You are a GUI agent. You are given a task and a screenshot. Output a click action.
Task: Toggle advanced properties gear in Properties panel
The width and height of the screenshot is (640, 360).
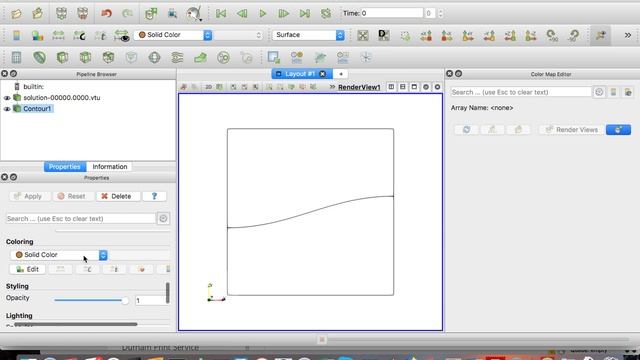[163, 219]
